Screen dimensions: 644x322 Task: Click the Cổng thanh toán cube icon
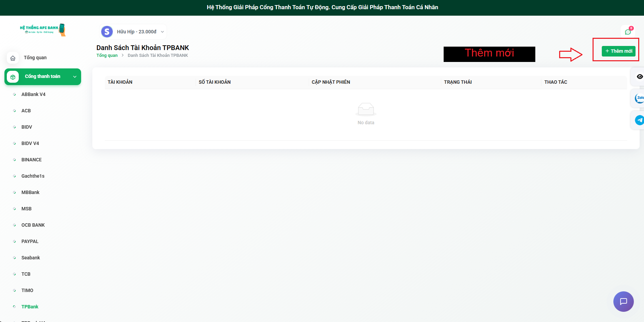[13, 77]
